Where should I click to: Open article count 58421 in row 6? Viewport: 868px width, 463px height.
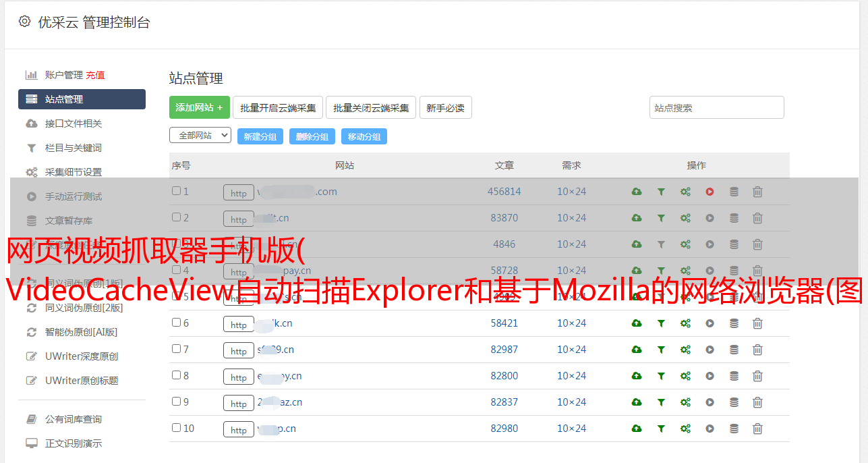[504, 323]
